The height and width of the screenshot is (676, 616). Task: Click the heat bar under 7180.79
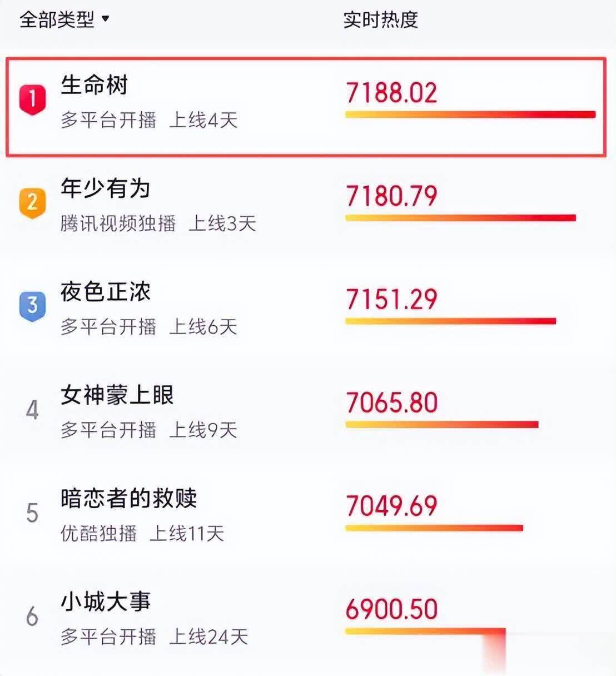[460, 218]
